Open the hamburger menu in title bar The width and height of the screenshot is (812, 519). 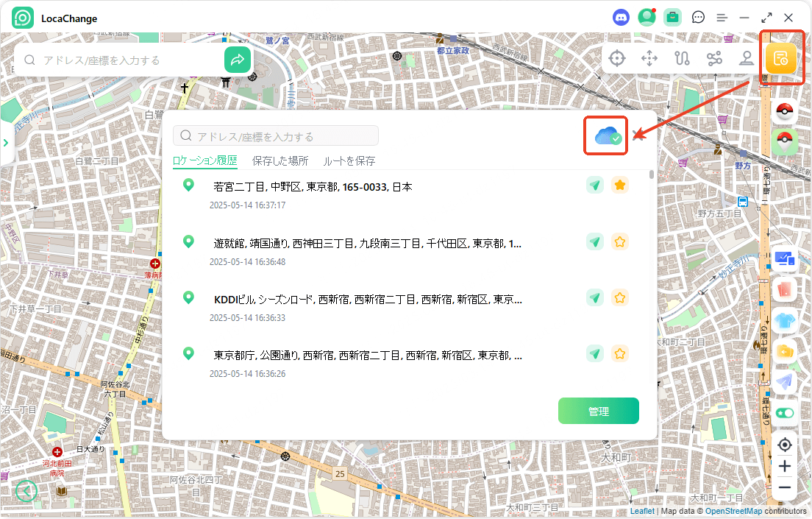pyautogui.click(x=722, y=18)
